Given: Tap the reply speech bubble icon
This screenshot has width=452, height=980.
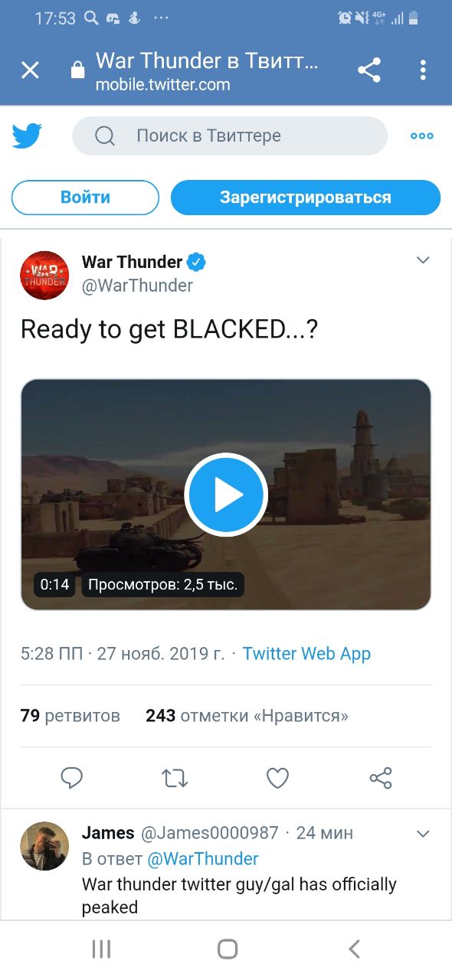Looking at the screenshot, I should pyautogui.click(x=72, y=778).
